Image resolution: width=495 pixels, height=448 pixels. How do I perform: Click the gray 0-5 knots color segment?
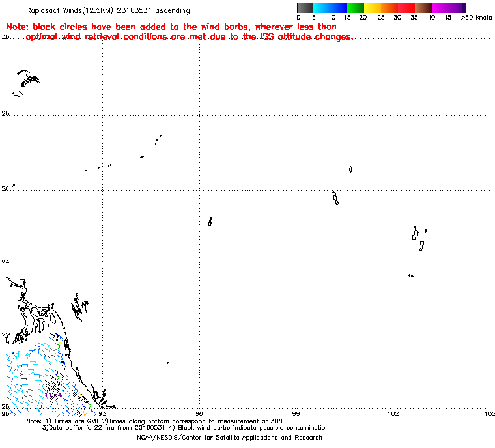tap(305, 8)
